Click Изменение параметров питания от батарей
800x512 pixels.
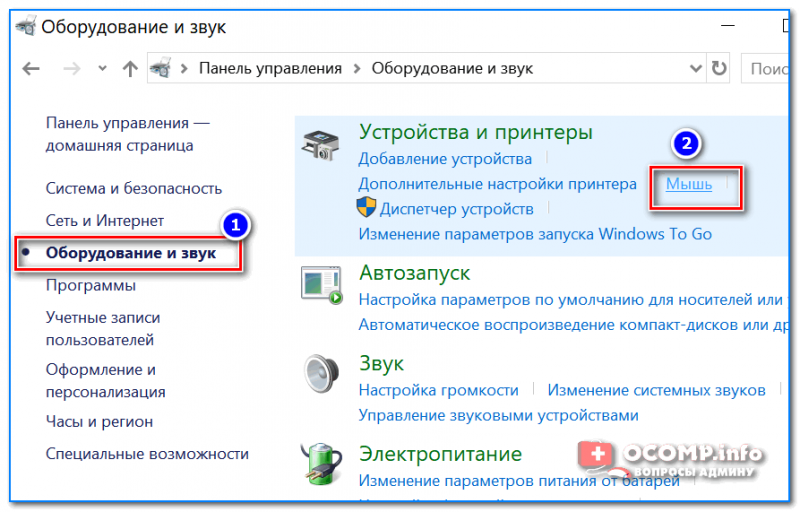point(519,480)
